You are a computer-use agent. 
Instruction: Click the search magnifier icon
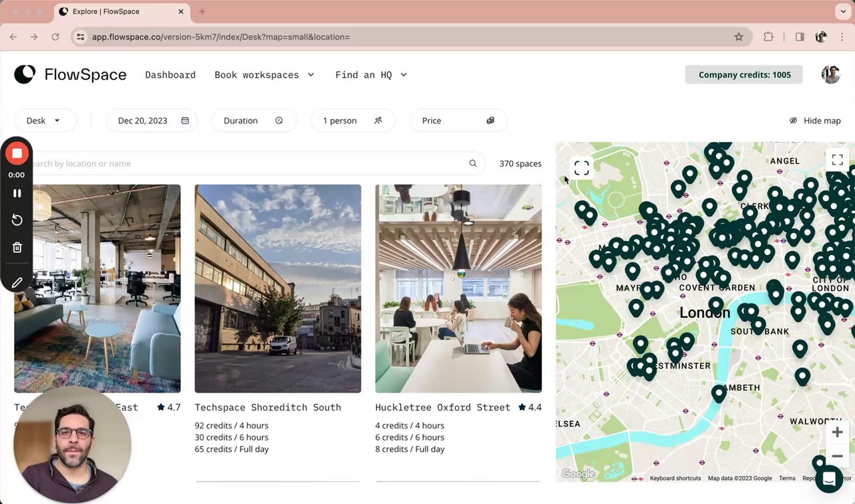click(473, 164)
